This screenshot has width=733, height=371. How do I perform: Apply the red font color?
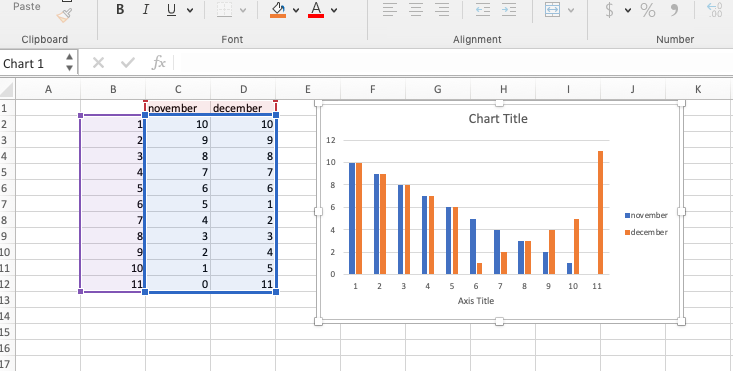(316, 9)
